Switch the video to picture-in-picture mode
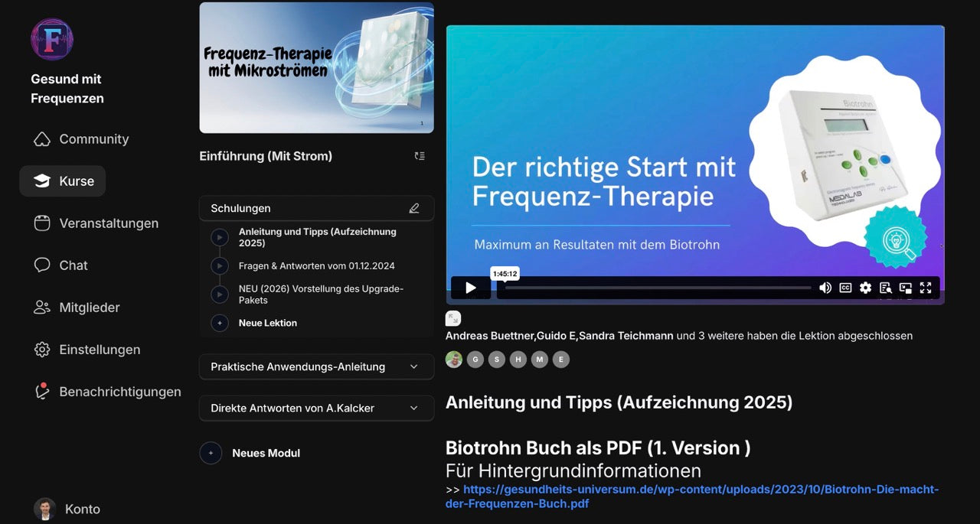 click(x=905, y=288)
